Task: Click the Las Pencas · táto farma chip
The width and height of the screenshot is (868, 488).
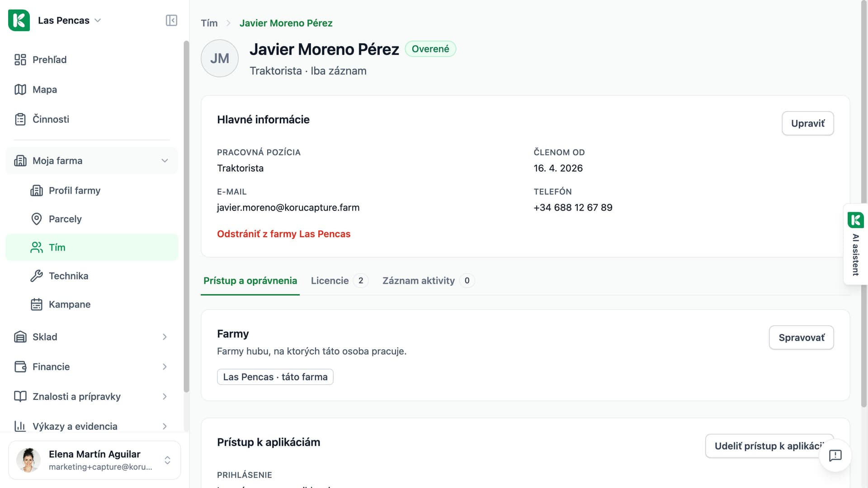Action: click(x=275, y=377)
